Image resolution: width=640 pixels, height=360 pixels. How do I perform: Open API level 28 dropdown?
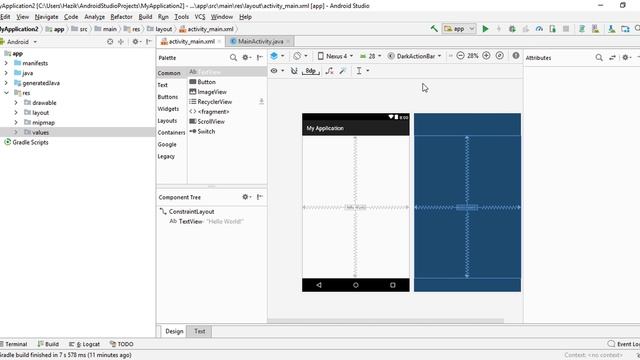coord(371,56)
